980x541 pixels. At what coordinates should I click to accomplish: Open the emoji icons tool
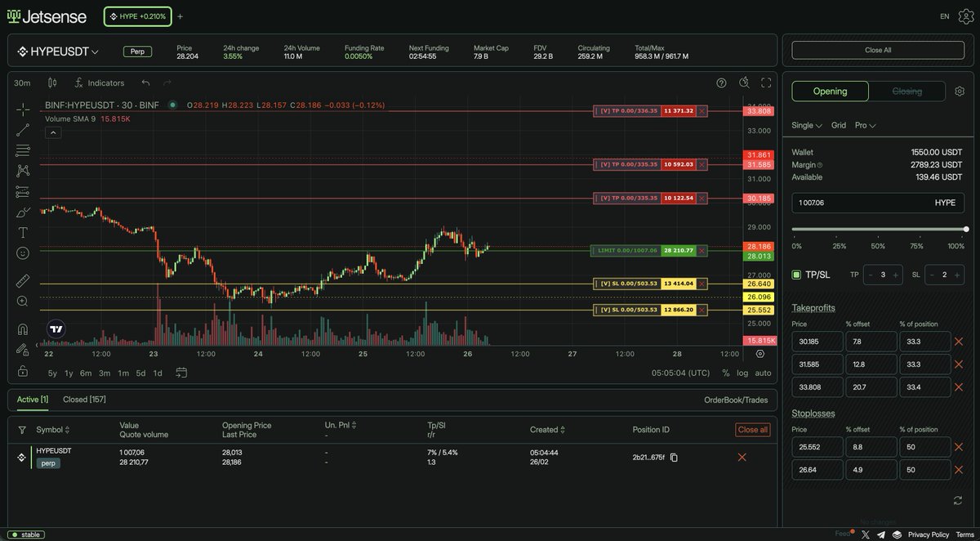coord(23,253)
